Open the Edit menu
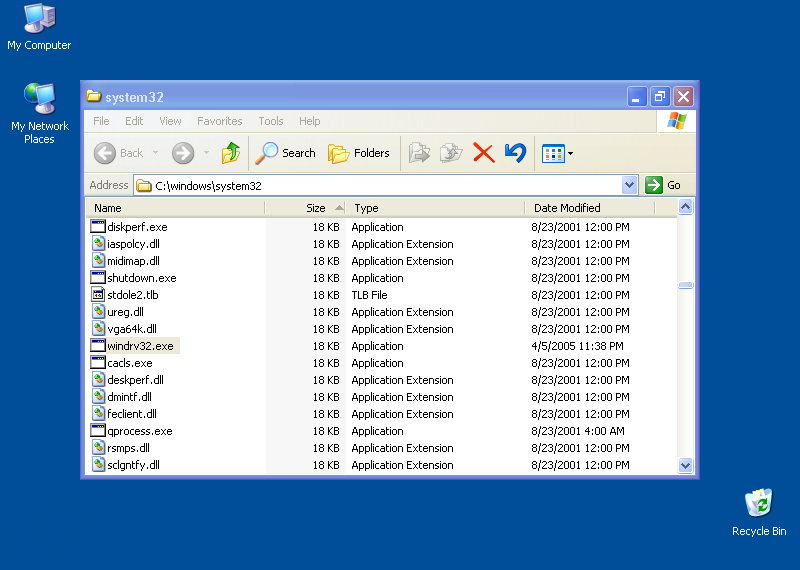 coord(134,121)
